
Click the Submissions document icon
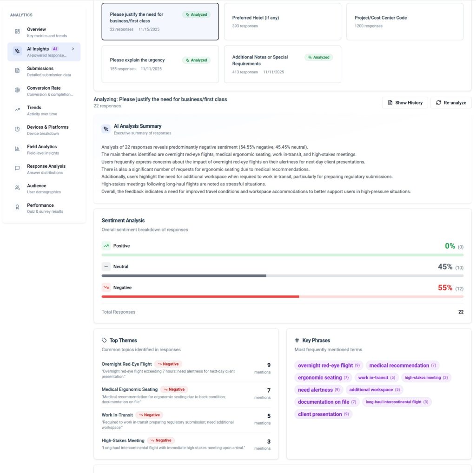click(x=17, y=71)
